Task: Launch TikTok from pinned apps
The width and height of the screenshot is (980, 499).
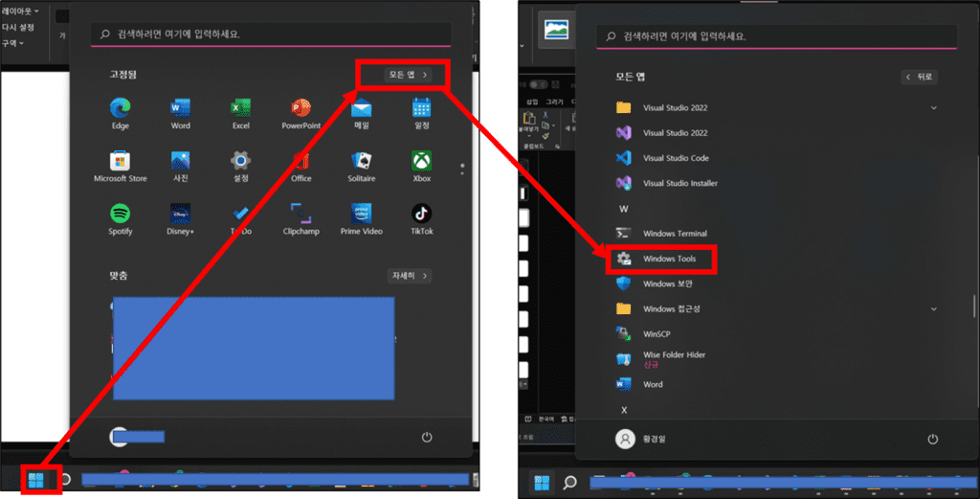Action: [421, 219]
